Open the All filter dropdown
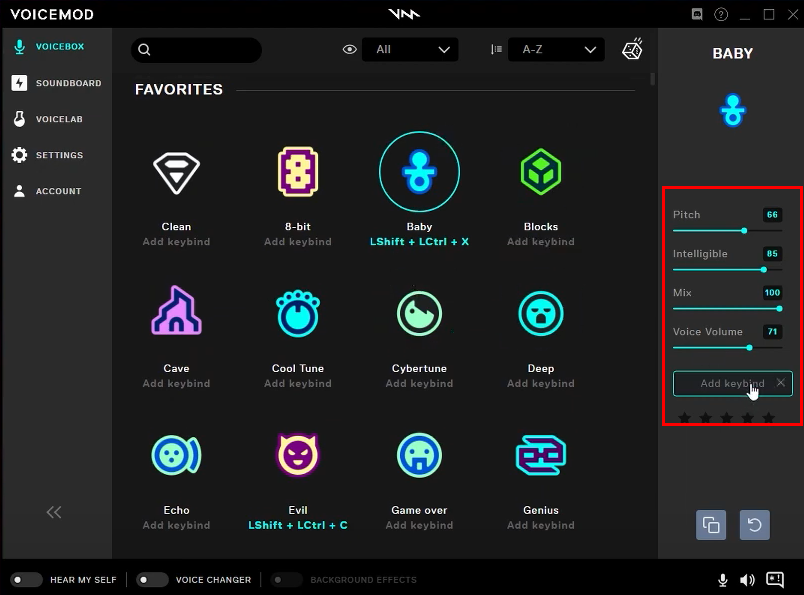Screen dimensions: 804x595 pyautogui.click(x=410, y=48)
